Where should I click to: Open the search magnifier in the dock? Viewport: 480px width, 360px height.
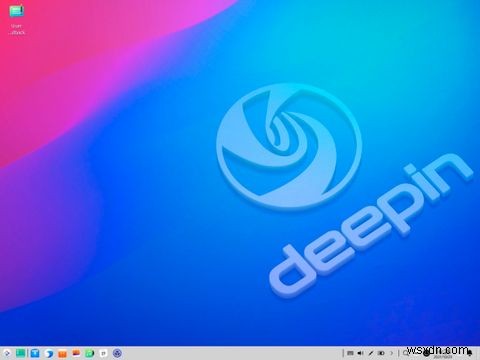click(406, 353)
